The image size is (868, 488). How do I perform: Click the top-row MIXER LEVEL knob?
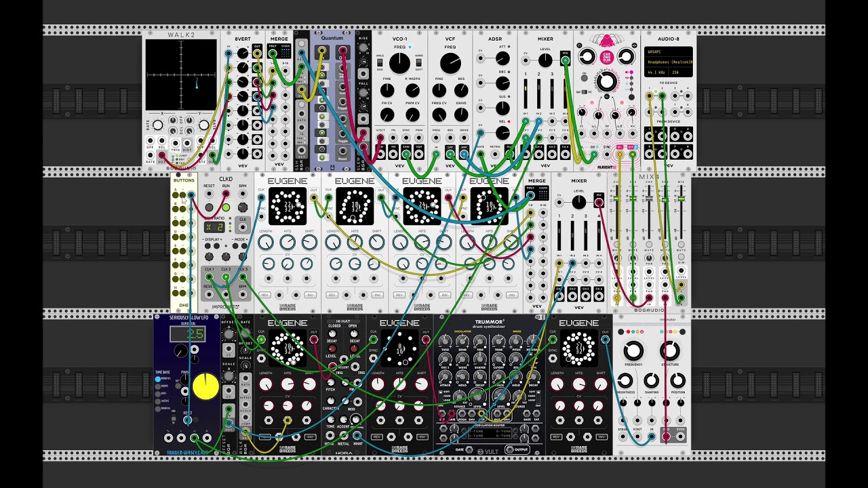pyautogui.click(x=545, y=60)
